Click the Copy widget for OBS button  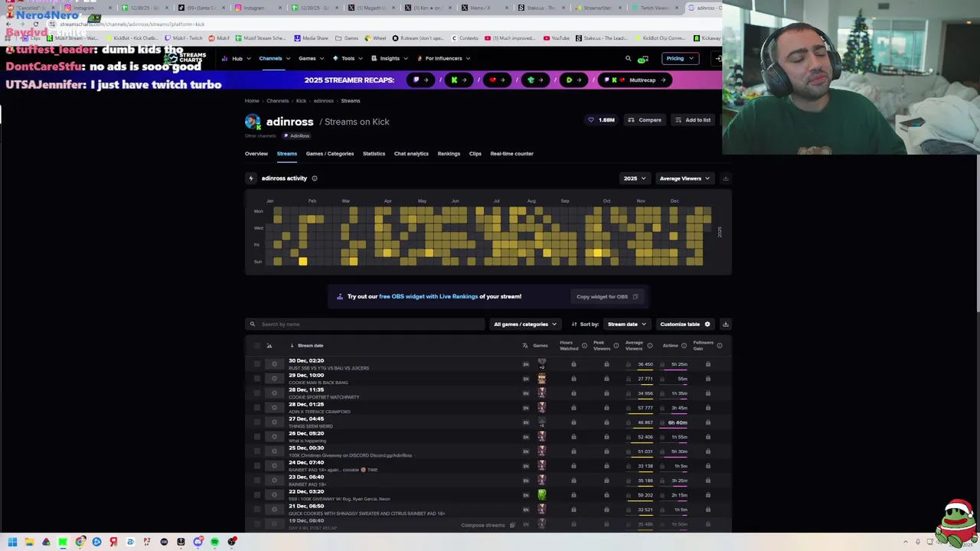[x=606, y=297]
